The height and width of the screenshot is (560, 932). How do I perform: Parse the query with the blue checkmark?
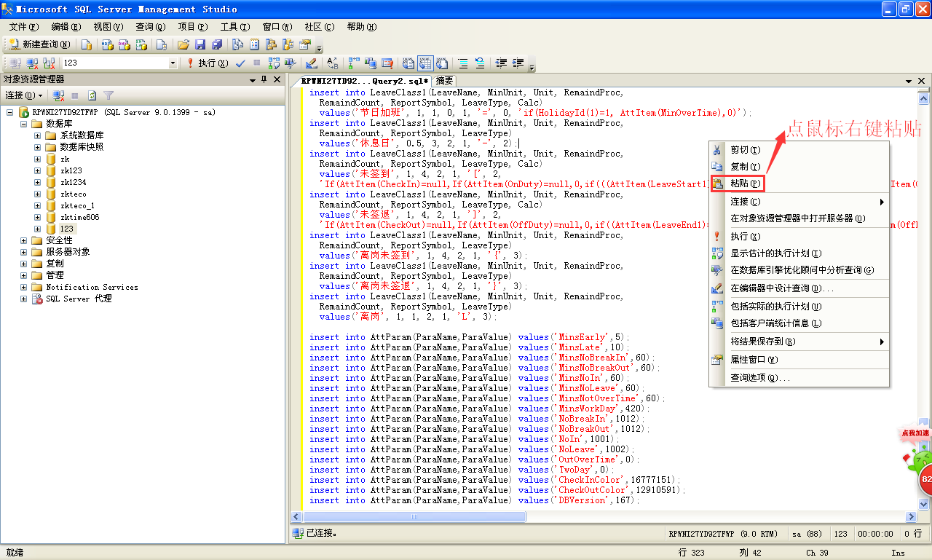coord(240,63)
